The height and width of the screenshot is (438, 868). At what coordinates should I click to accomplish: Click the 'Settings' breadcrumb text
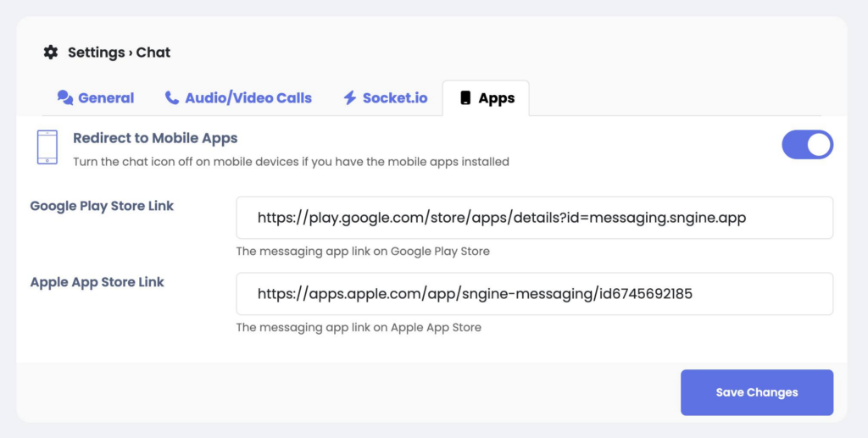(95, 53)
